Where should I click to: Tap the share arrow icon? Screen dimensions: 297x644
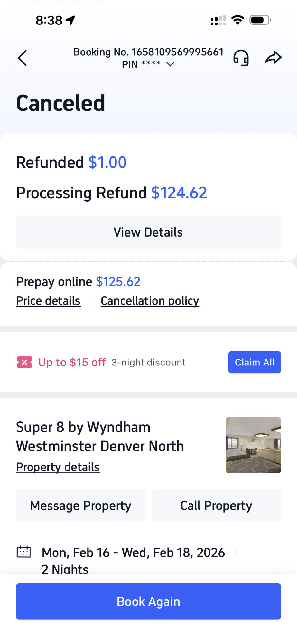point(273,58)
